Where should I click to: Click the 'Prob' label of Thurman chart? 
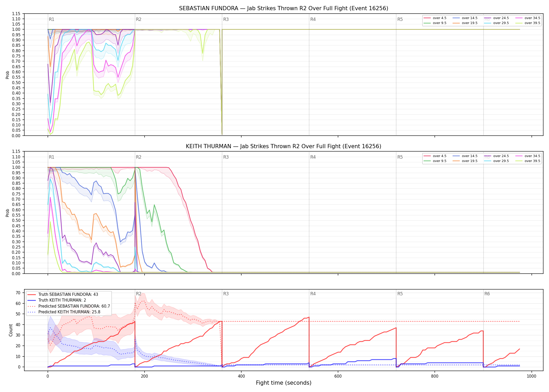click(8, 213)
